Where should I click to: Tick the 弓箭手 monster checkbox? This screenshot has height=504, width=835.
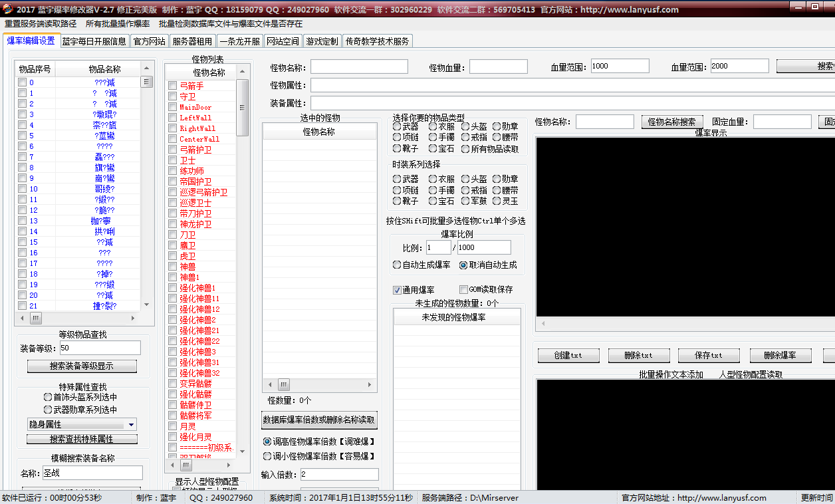click(x=173, y=86)
